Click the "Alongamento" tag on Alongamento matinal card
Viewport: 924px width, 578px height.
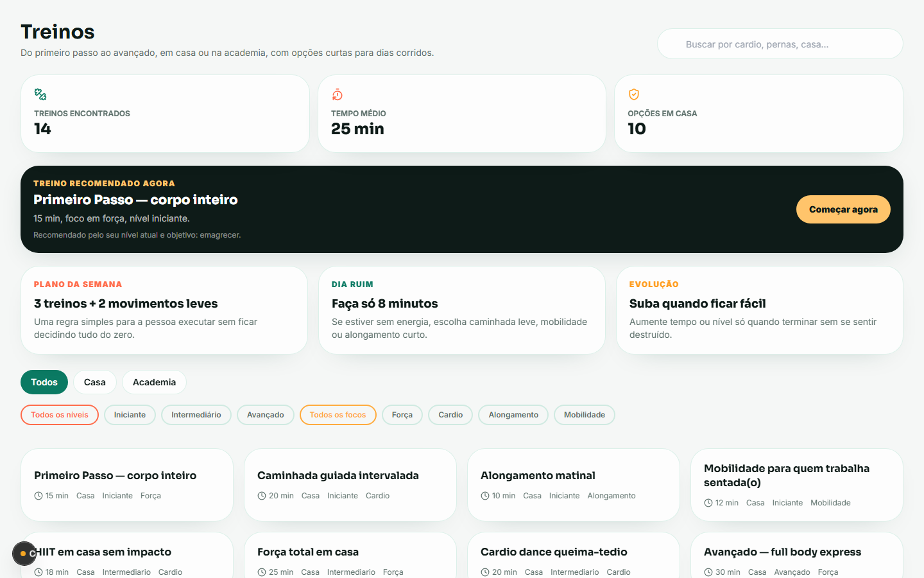point(612,496)
